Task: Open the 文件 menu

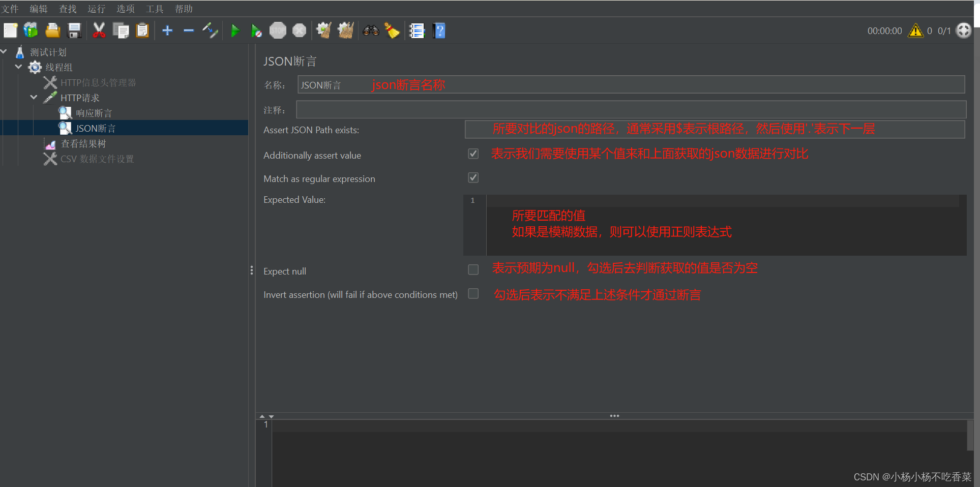Action: pyautogui.click(x=10, y=9)
